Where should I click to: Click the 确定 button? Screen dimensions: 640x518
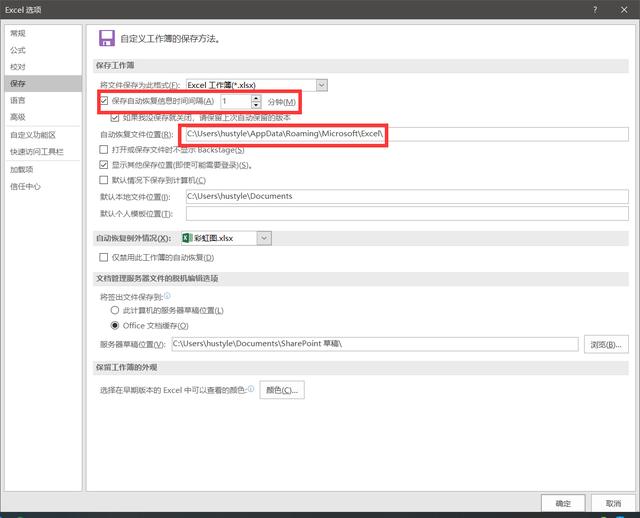[x=563, y=503]
